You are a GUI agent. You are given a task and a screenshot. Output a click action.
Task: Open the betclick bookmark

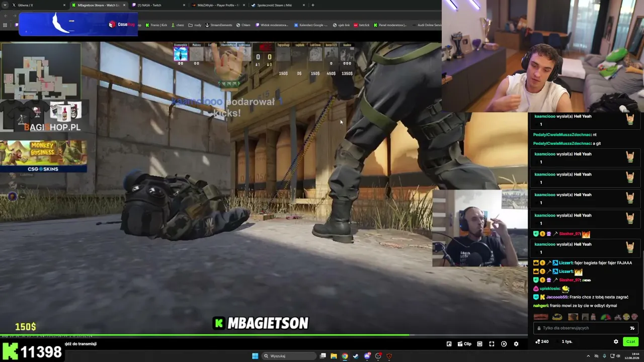(x=362, y=25)
